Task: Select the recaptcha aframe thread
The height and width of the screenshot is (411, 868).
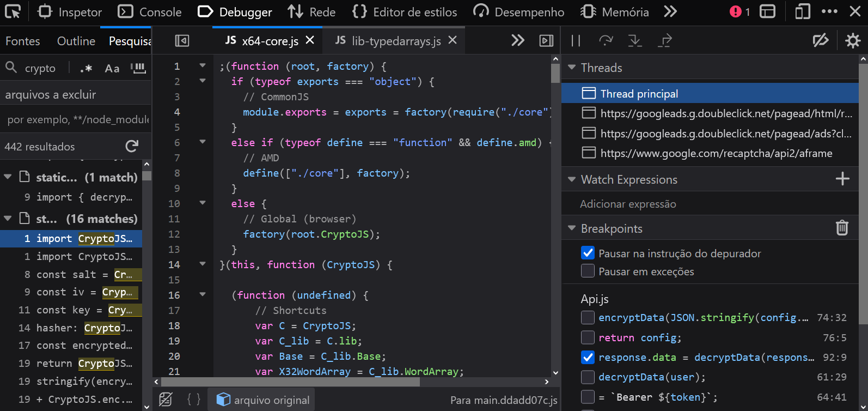Action: pyautogui.click(x=710, y=153)
